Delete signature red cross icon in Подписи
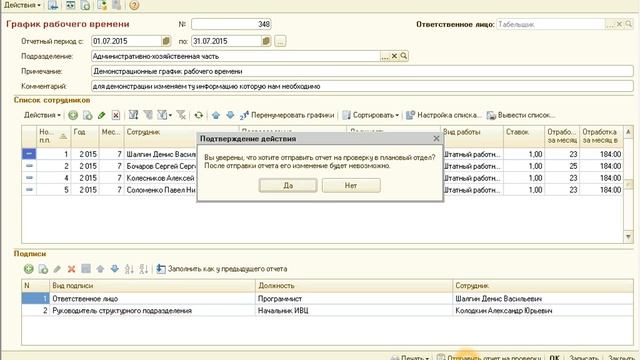640x360 pixels. pyautogui.click(x=71, y=269)
